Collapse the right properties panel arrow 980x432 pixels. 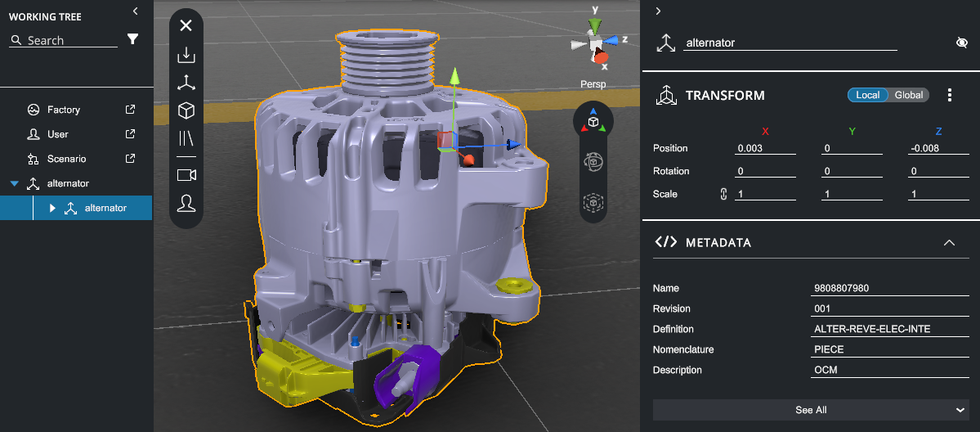click(x=659, y=11)
